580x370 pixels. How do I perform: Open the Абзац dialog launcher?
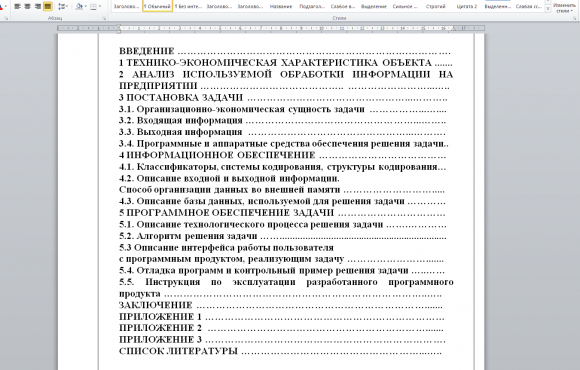pos(104,18)
